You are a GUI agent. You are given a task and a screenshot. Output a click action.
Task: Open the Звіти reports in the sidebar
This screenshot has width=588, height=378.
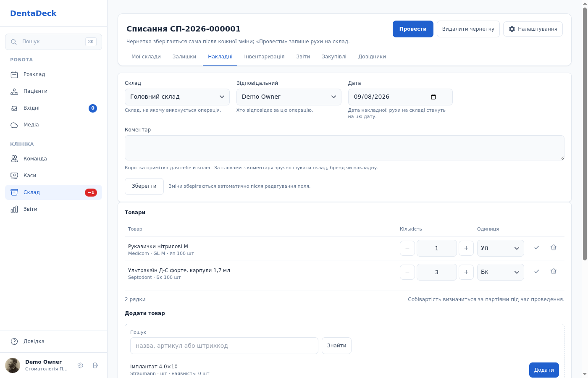(53, 209)
